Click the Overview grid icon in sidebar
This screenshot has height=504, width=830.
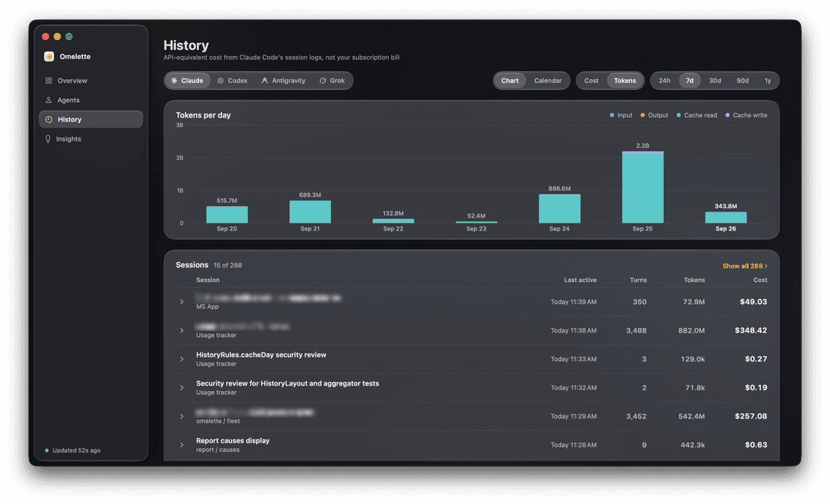coord(48,81)
